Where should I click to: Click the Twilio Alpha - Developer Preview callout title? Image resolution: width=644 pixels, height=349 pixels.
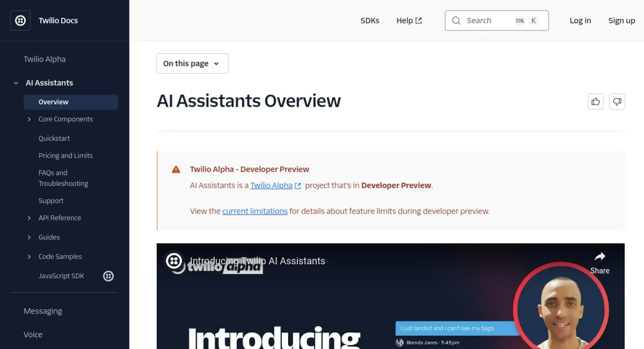(250, 169)
